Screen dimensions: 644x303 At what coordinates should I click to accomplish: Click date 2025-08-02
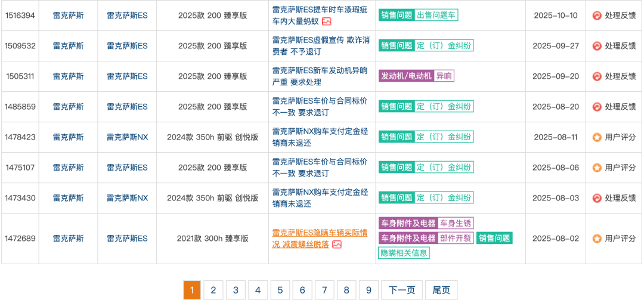point(556,239)
